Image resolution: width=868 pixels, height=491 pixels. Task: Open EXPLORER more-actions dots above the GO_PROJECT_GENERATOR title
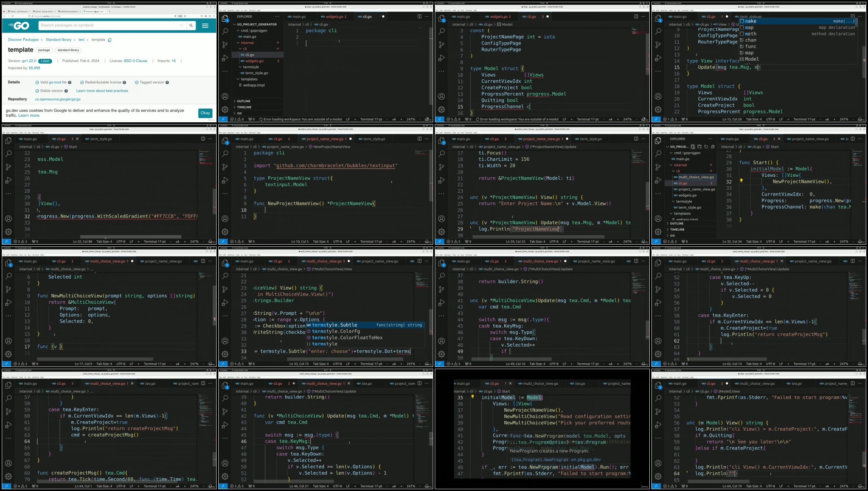[x=277, y=16]
